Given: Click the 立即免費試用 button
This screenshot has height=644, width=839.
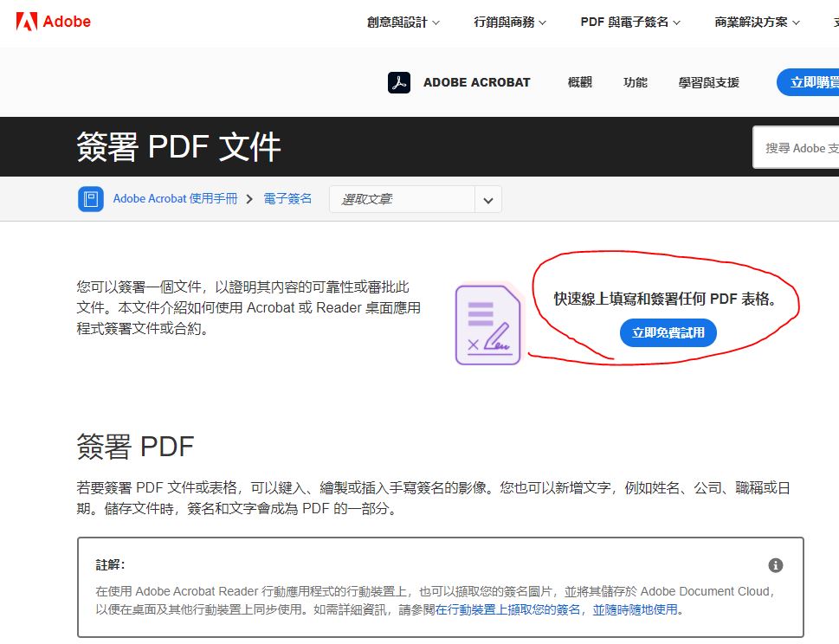Looking at the screenshot, I should pos(668,332).
